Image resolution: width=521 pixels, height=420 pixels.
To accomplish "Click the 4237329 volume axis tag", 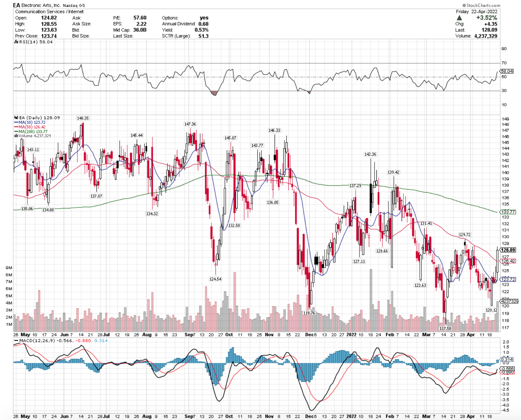I will (509, 301).
